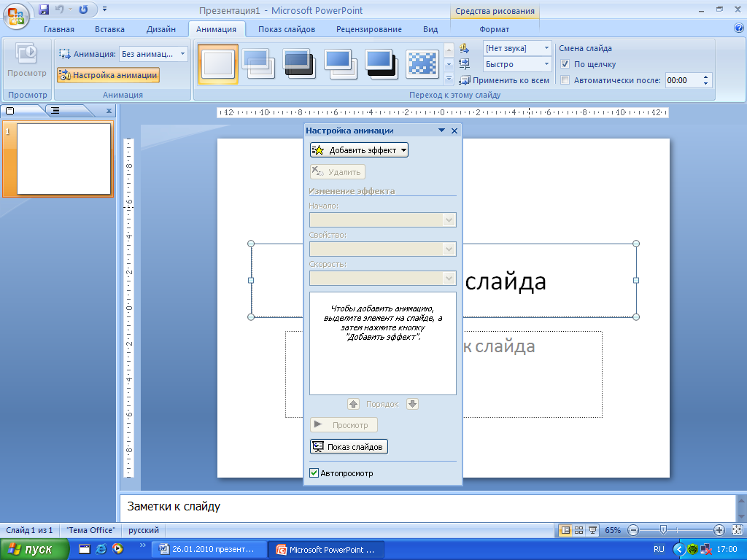The image size is (747, 560).
Task: Click Применить ко всем button
Action: click(505, 80)
